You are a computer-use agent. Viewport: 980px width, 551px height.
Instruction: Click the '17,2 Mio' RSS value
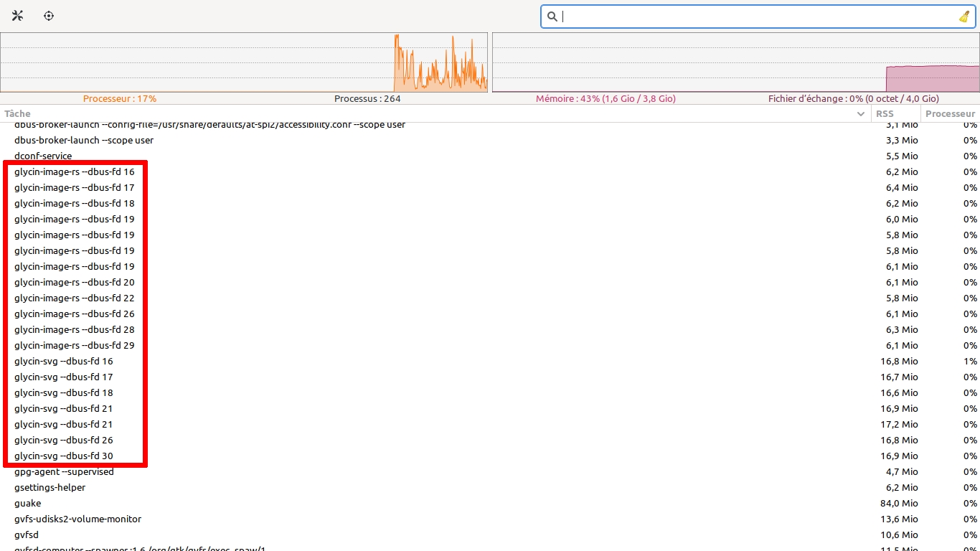pyautogui.click(x=899, y=424)
